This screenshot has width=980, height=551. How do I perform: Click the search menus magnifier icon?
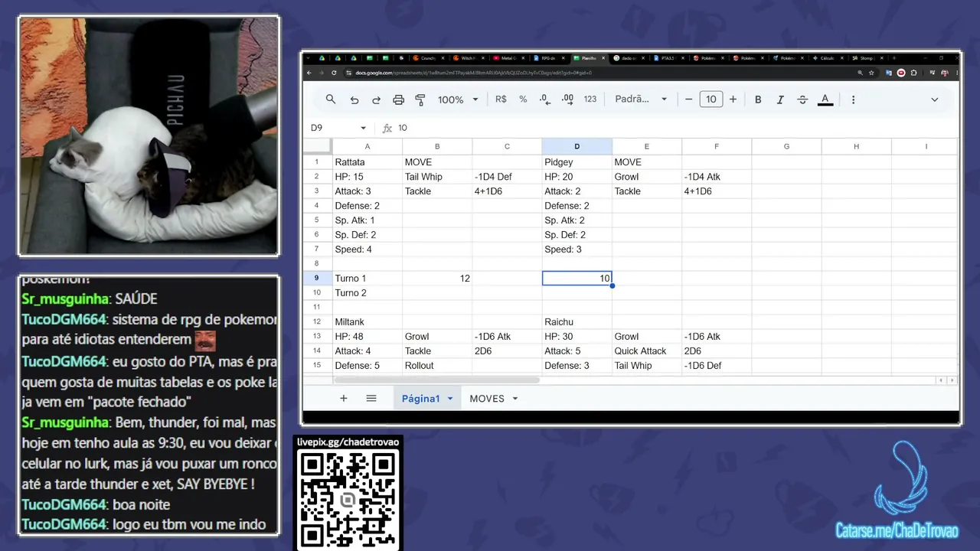tap(331, 99)
